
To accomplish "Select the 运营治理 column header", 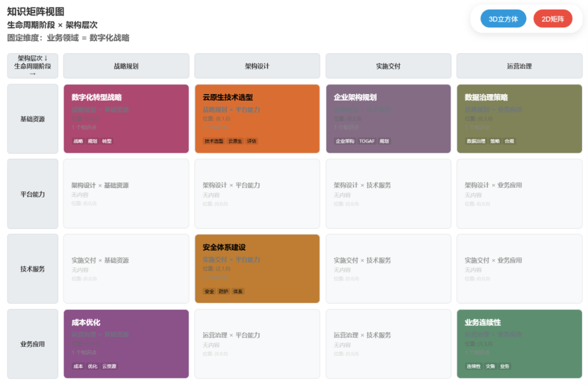I will (519, 66).
